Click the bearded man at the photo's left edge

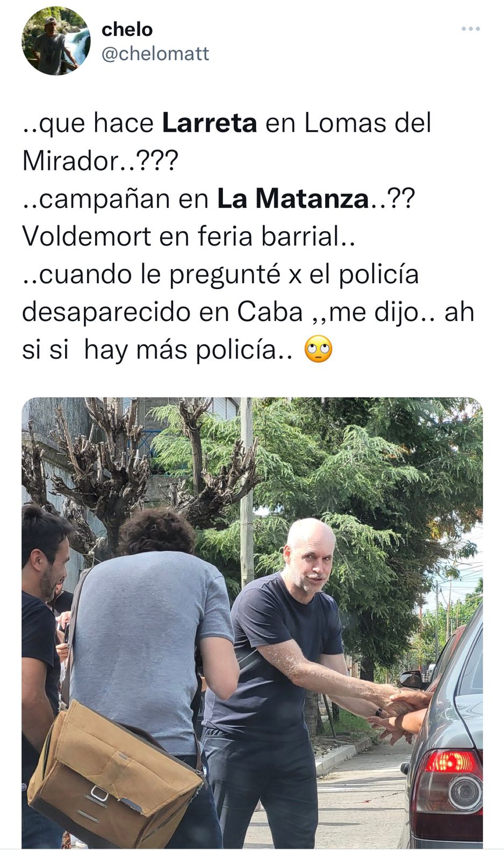point(42,645)
